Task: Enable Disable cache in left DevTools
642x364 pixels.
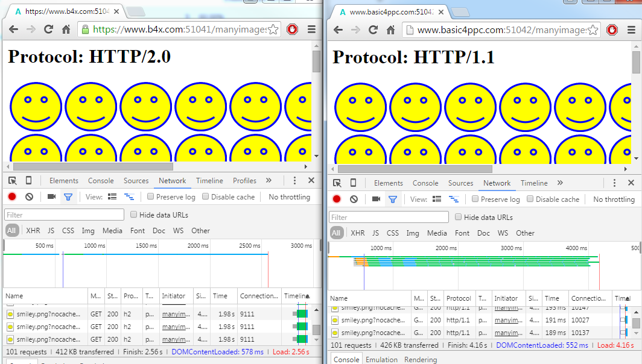Action: click(x=206, y=196)
